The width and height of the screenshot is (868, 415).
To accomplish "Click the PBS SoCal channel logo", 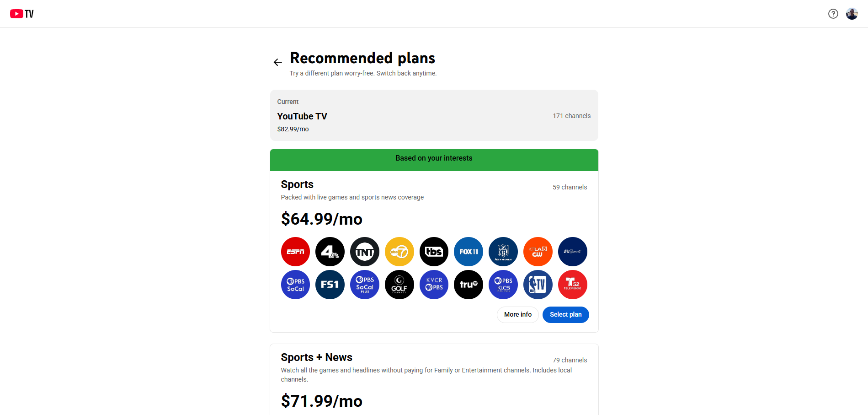I will (x=295, y=285).
